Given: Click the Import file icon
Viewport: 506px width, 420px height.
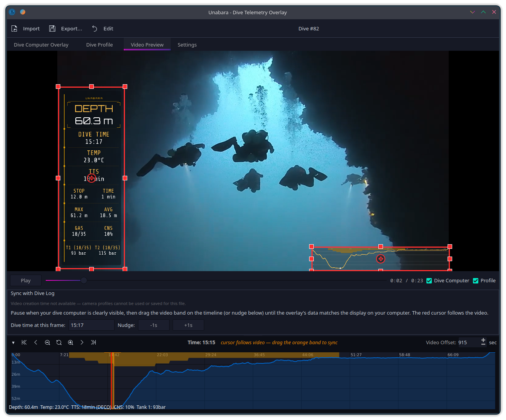Looking at the screenshot, I should (14, 28).
